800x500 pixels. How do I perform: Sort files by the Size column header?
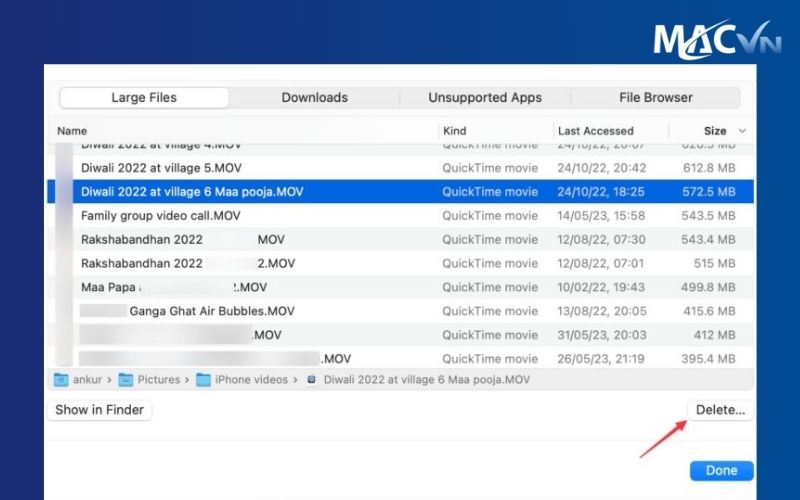point(715,131)
